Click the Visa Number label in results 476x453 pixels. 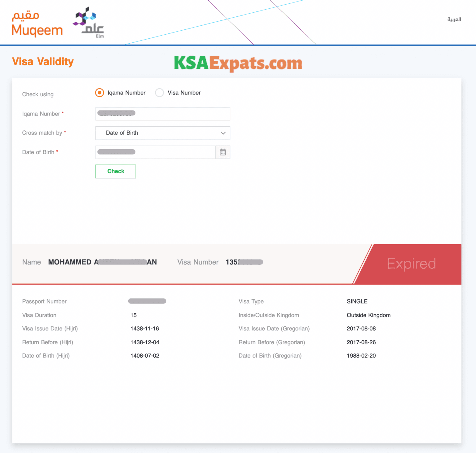[x=198, y=262]
